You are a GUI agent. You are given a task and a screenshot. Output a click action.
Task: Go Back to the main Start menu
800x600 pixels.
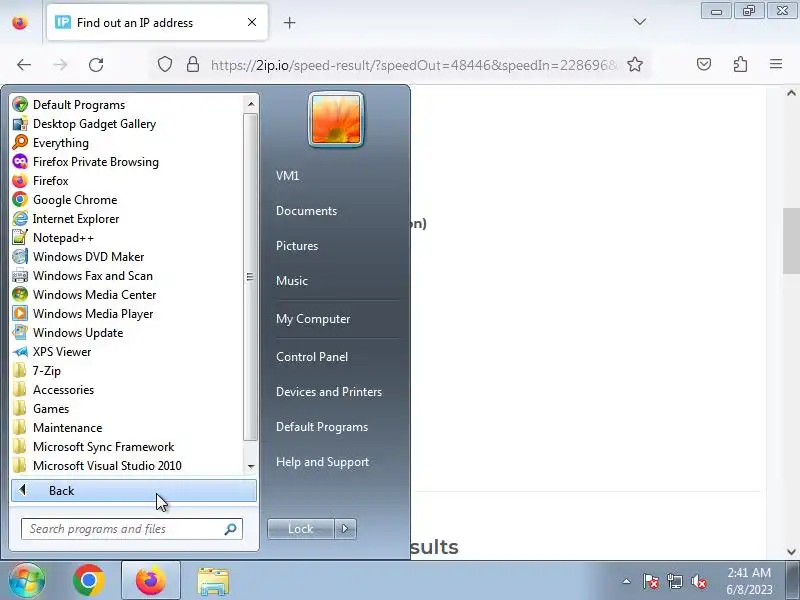[134, 491]
